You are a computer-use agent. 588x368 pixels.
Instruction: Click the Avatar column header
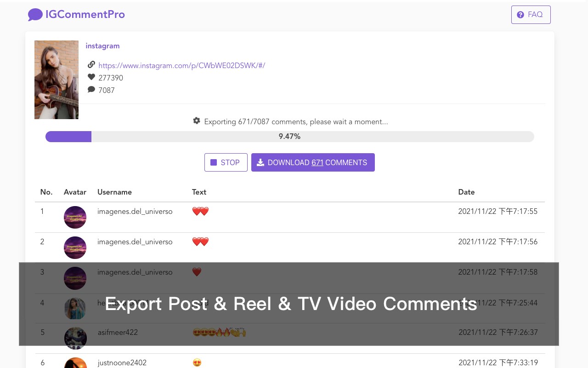click(75, 192)
